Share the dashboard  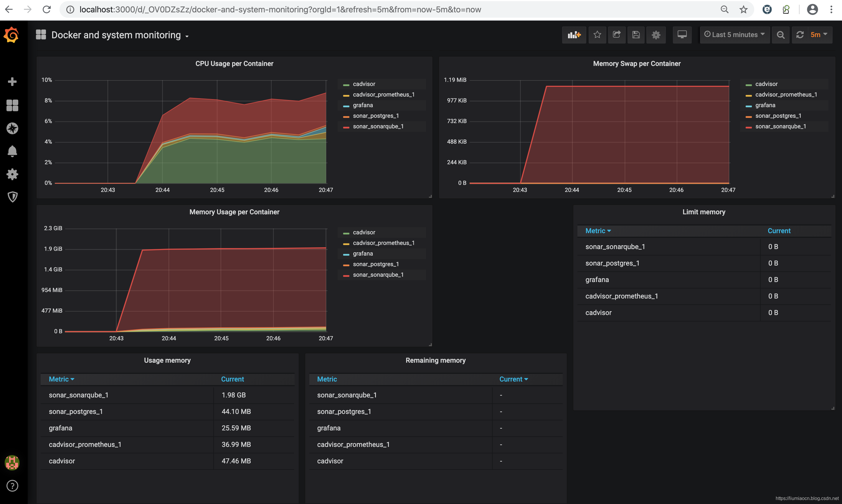616,35
